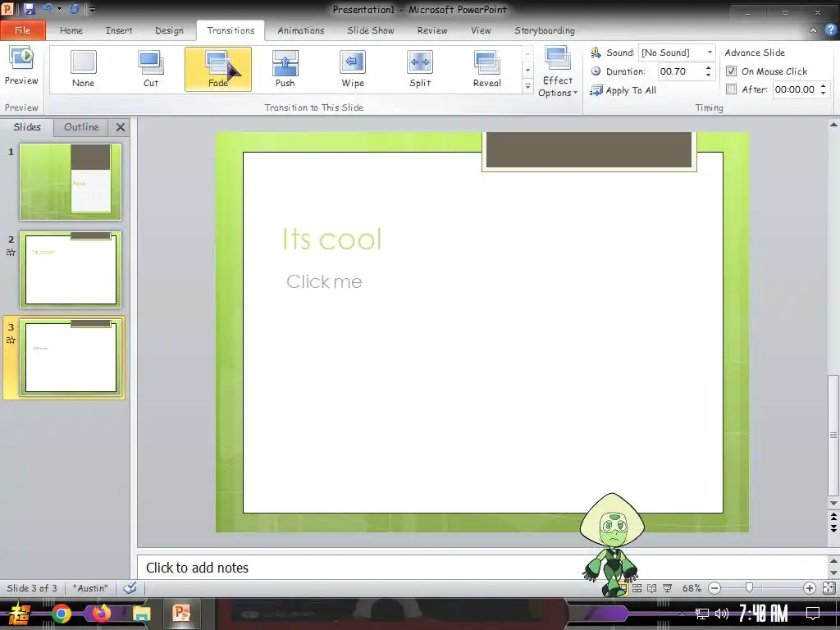The image size is (840, 630).
Task: Click the Save icon in quick access toolbar
Action: [x=29, y=8]
